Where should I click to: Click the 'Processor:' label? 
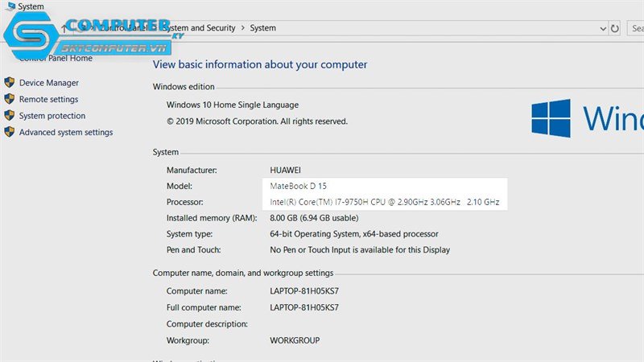click(x=184, y=202)
